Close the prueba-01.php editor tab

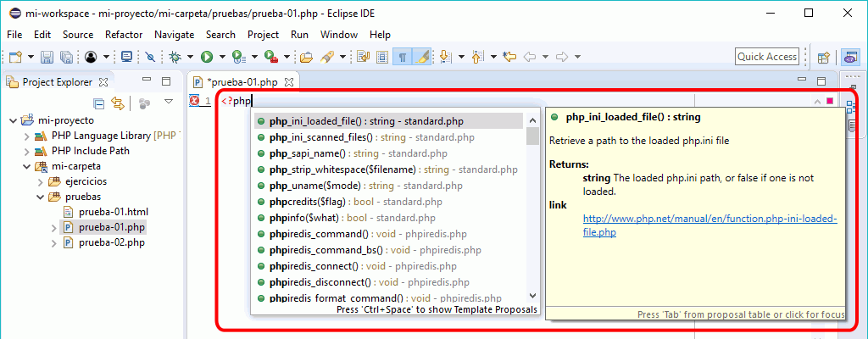[288, 82]
